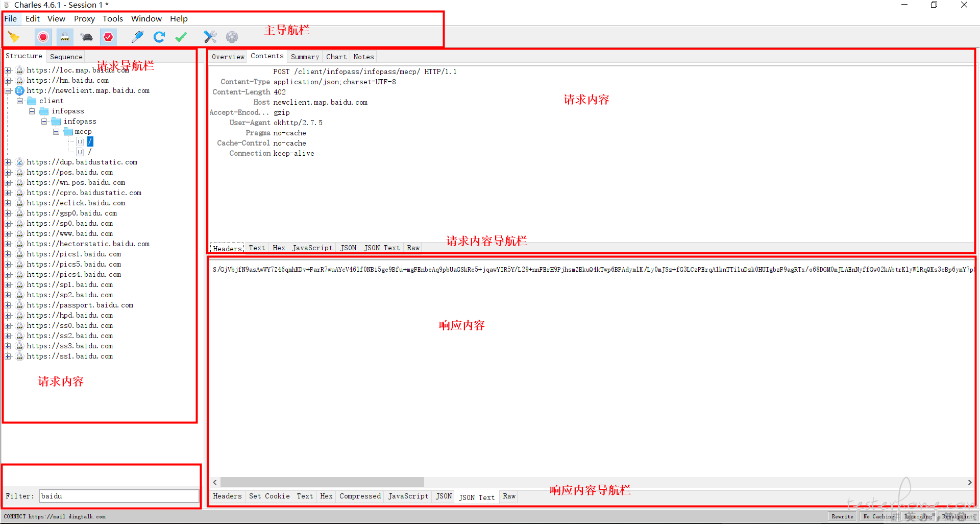This screenshot has width=980, height=524.
Task: Click the Repeat refresh icon
Action: click(x=159, y=37)
